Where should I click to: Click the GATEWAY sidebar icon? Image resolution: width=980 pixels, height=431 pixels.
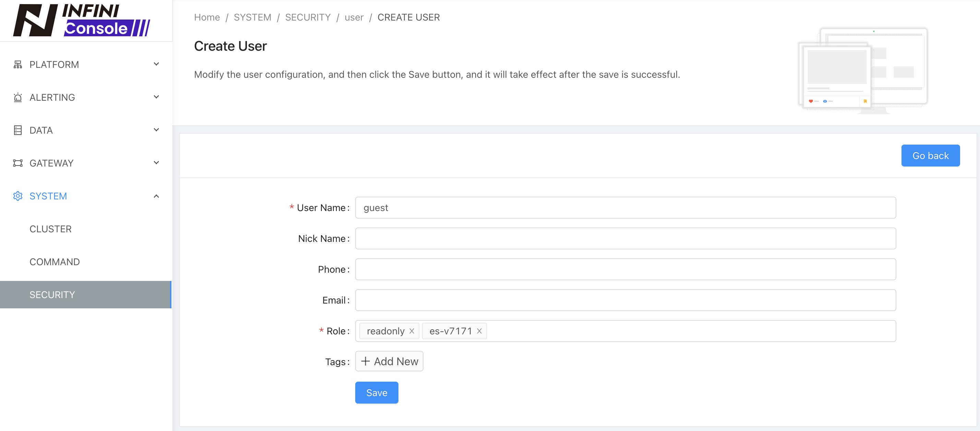pyautogui.click(x=17, y=163)
